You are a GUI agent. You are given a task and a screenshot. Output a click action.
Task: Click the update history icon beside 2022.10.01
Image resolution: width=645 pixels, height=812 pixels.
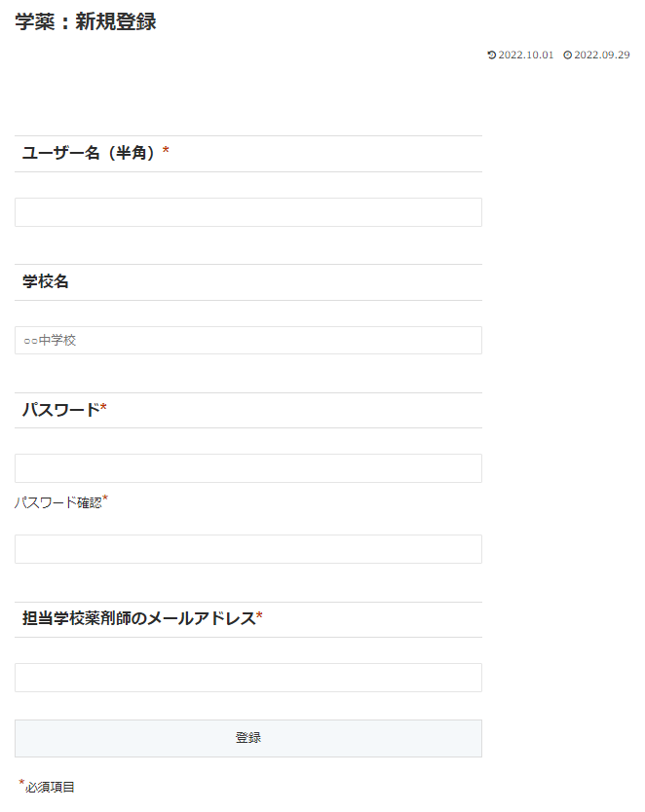coord(491,55)
